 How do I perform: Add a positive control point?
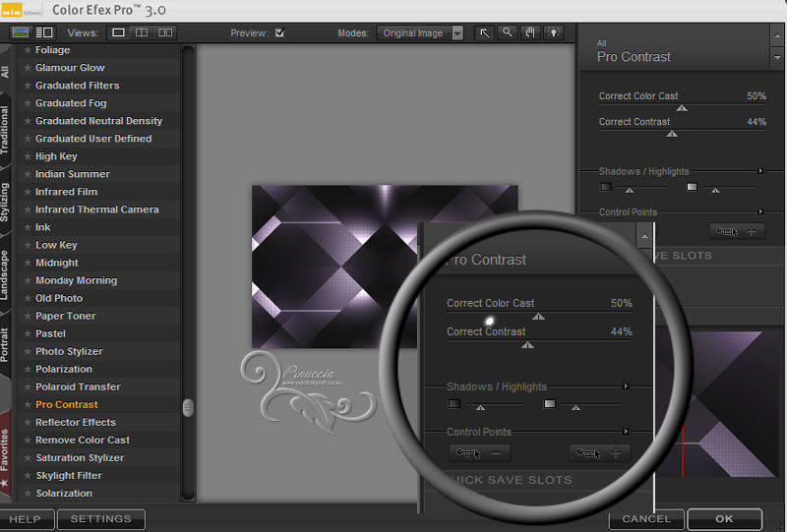pyautogui.click(x=737, y=231)
